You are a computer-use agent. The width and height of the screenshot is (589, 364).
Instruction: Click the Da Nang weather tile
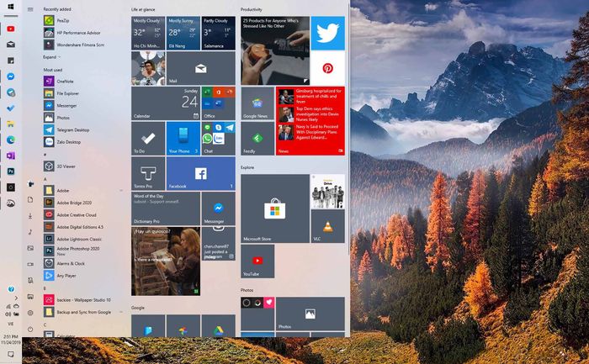pos(183,33)
